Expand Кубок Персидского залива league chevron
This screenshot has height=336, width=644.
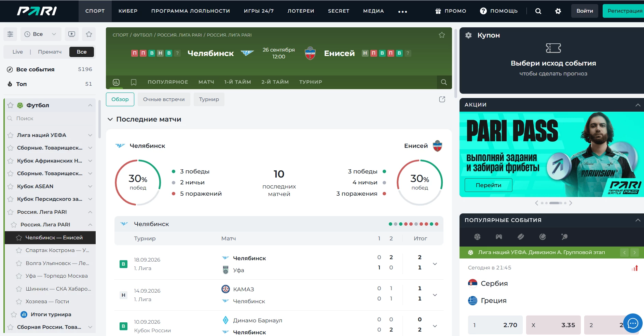click(90, 199)
